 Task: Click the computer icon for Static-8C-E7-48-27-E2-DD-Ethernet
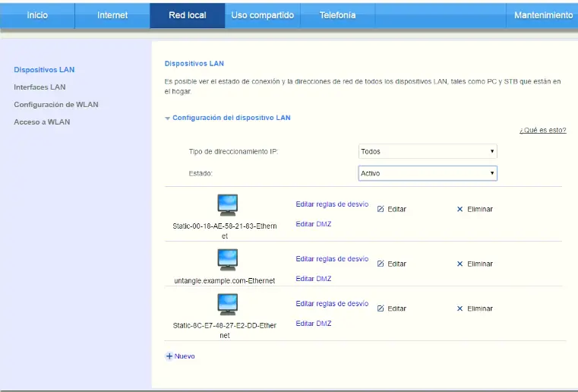(227, 305)
